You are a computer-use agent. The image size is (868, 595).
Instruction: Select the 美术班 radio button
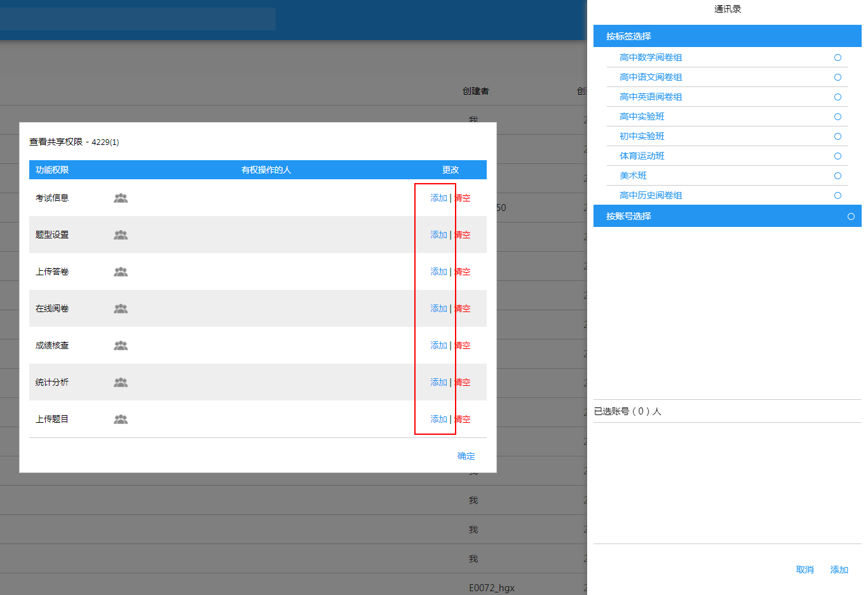(837, 176)
